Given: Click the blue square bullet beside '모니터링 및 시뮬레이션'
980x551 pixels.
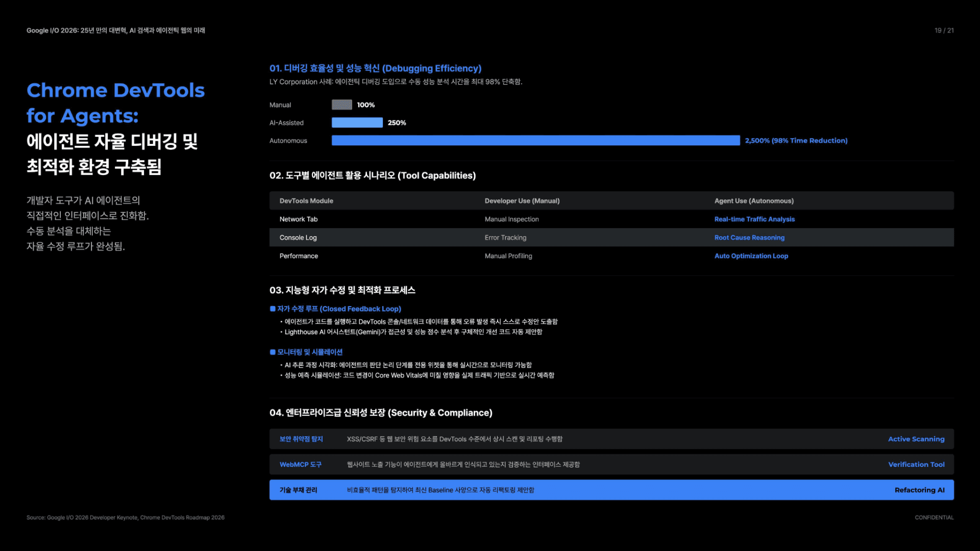Looking at the screenshot, I should point(273,352).
